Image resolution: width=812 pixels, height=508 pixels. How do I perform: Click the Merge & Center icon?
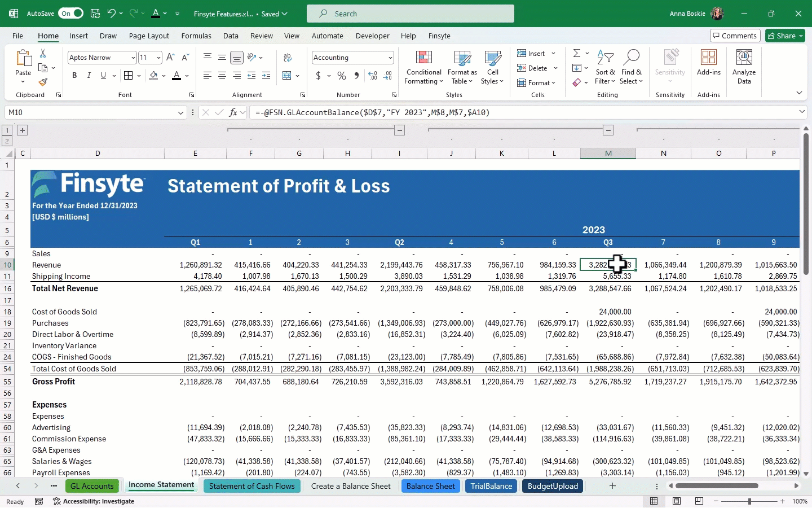[x=287, y=76]
